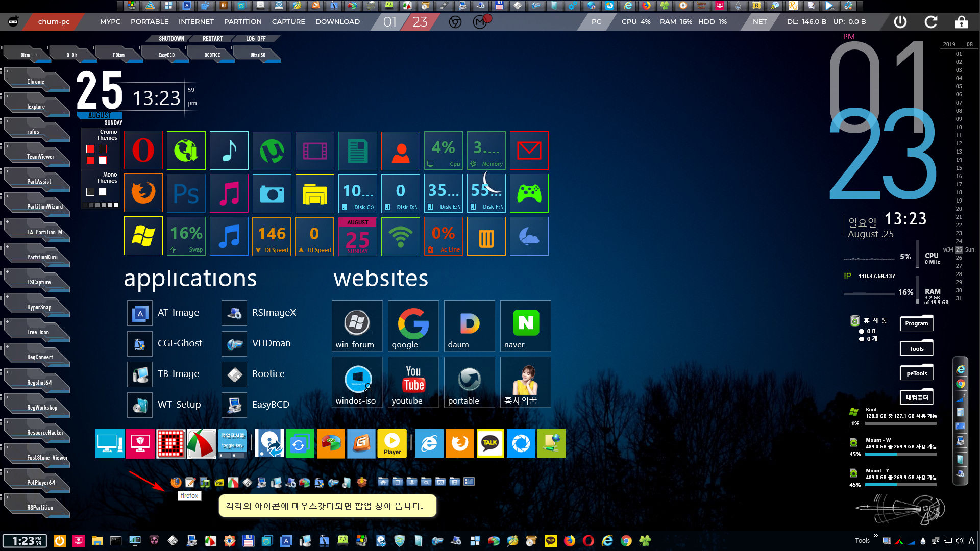Open the purple film strip tile

(315, 151)
